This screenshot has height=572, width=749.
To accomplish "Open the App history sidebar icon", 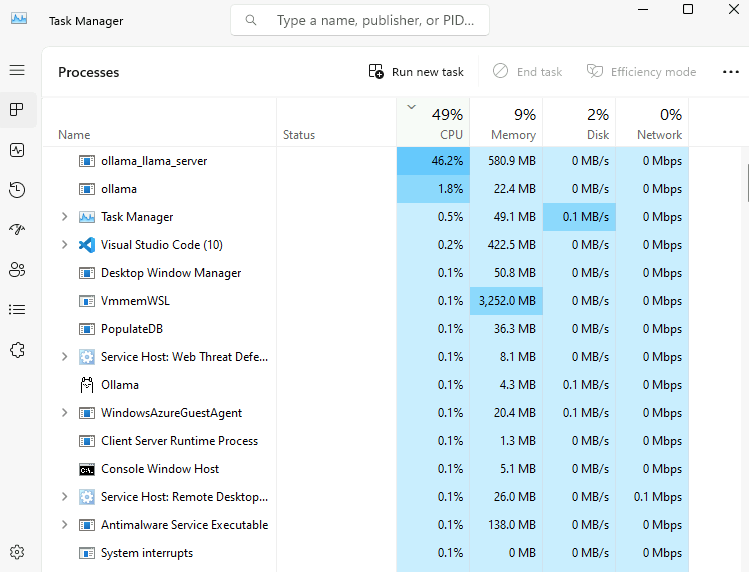I will click(17, 190).
